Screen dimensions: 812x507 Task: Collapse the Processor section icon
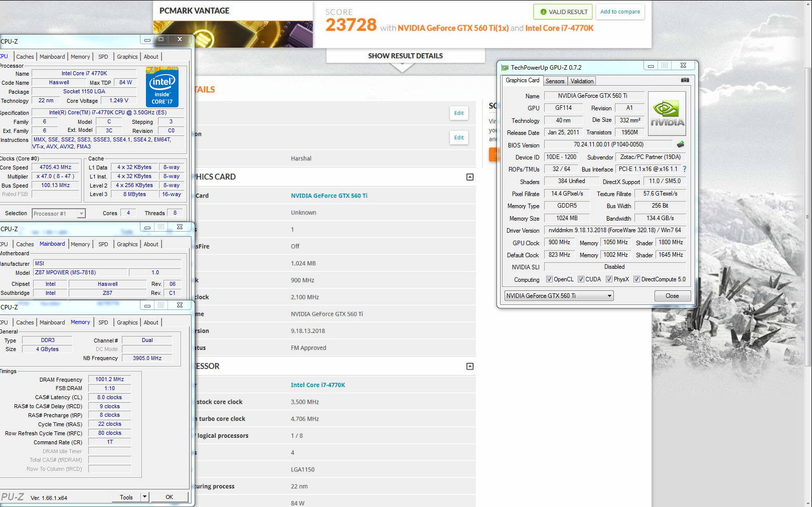pos(470,367)
